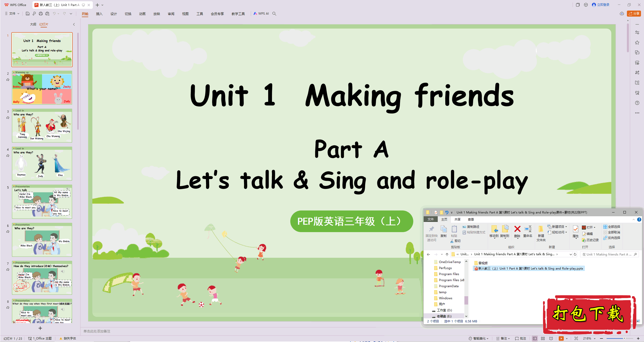Switch to the 大纲 outline tab
644x342 pixels.
pos(33,24)
